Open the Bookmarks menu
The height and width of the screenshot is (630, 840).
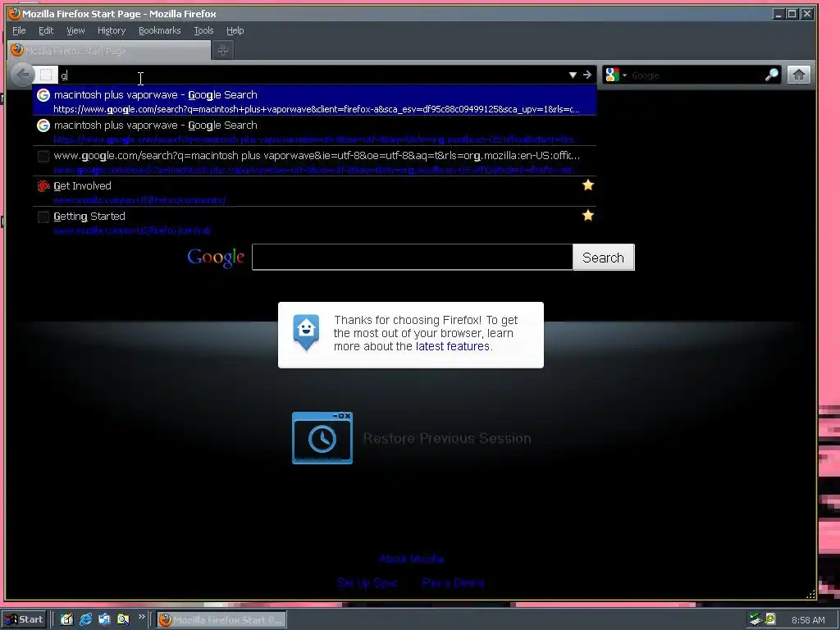pos(160,30)
